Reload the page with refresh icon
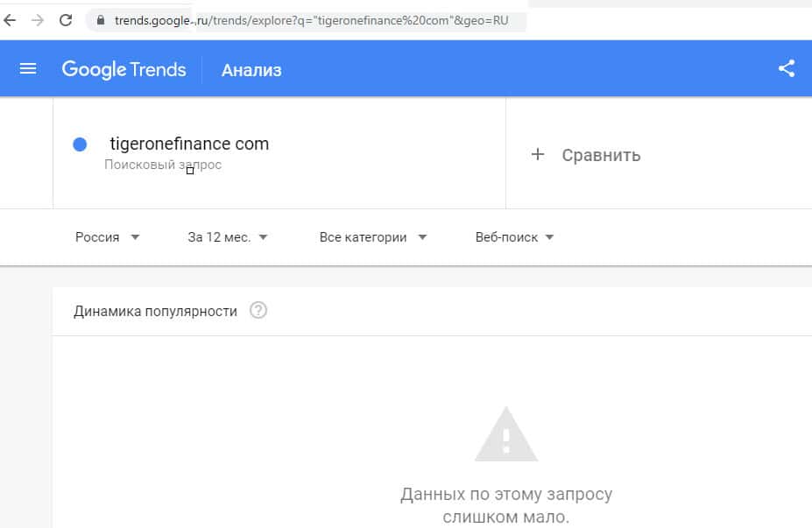The height and width of the screenshot is (528, 812). pos(65,20)
